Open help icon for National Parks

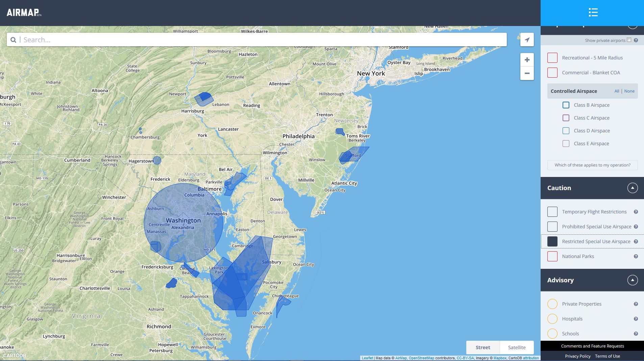tap(636, 256)
